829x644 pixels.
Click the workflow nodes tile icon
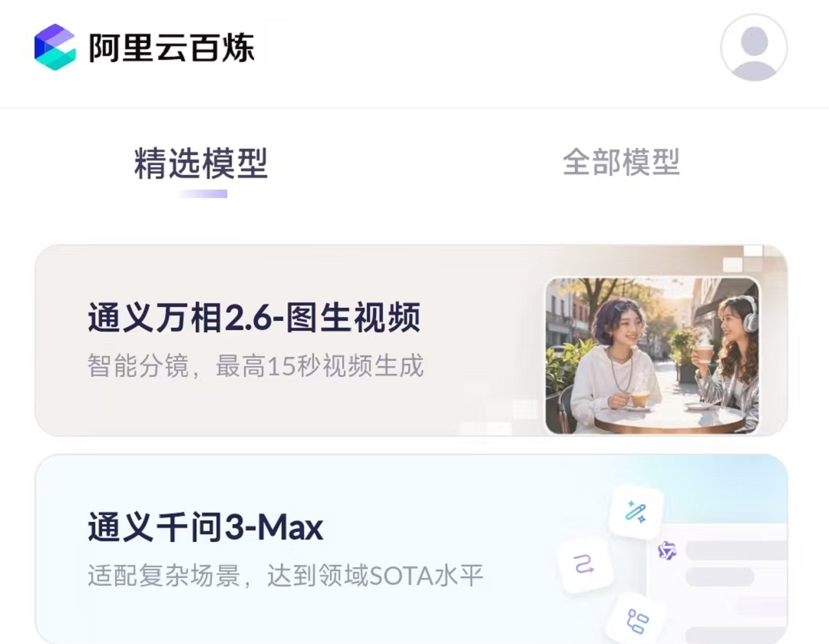[x=636, y=619]
